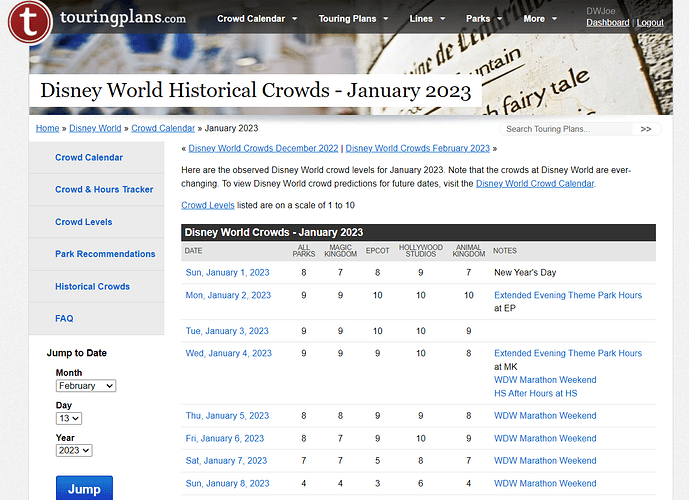Open the More menu
689x500 pixels.
[540, 19]
